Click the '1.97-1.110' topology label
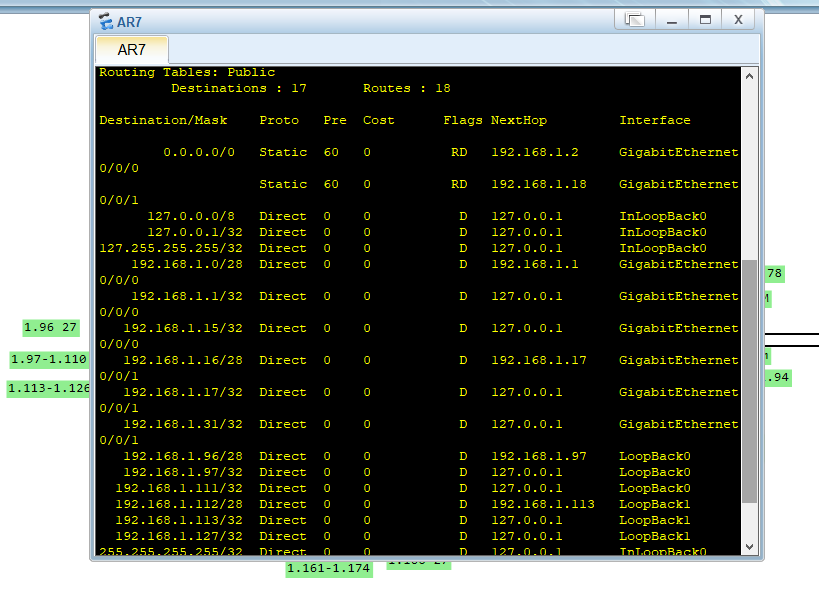This screenshot has width=819, height=589. pos(49,359)
